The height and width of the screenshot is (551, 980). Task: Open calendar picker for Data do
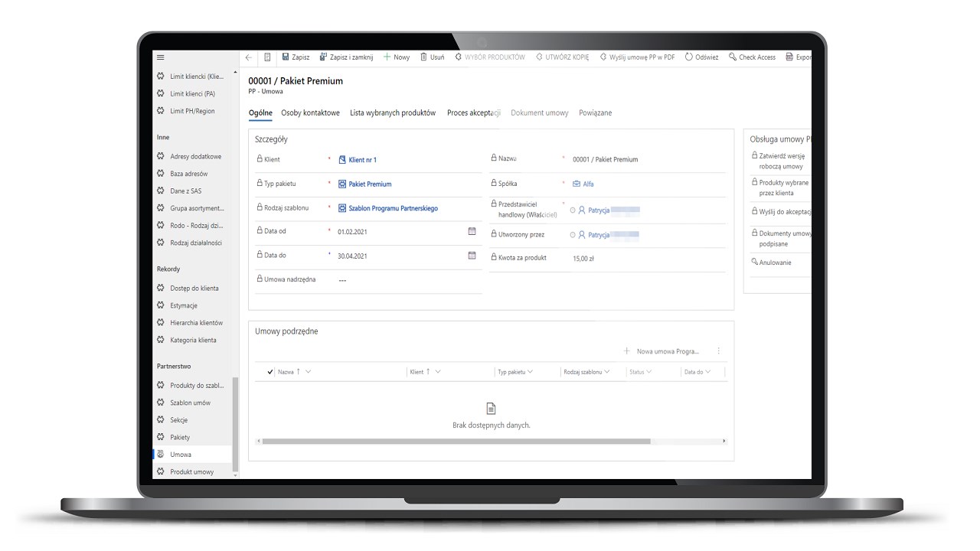tap(472, 256)
